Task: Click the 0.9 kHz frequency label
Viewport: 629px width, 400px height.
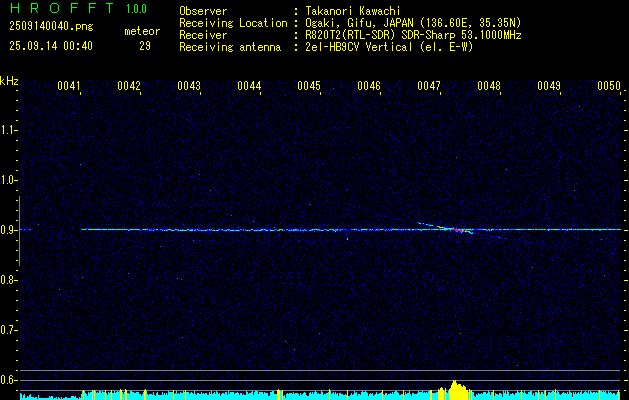Action: coord(8,230)
